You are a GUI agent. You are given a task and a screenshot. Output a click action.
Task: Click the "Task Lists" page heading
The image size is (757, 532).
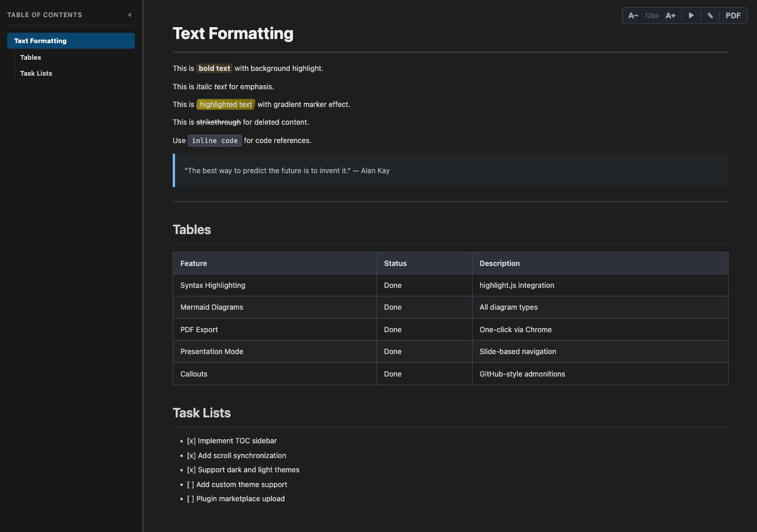click(x=202, y=413)
